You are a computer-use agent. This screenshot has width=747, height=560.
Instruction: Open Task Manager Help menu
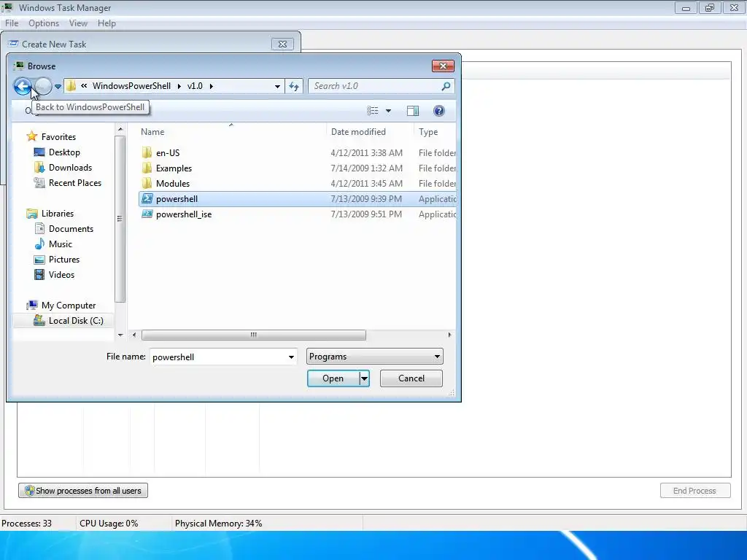tap(107, 23)
